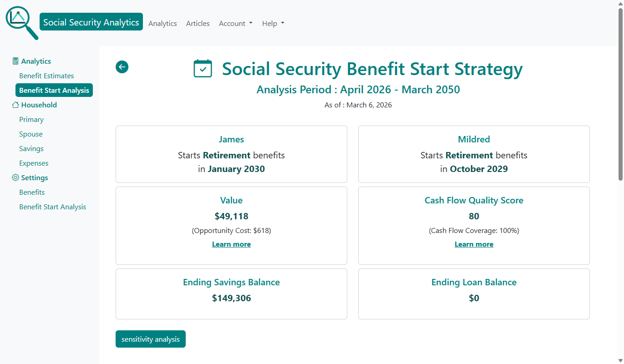Click the gear icon beside Settings

15,177
